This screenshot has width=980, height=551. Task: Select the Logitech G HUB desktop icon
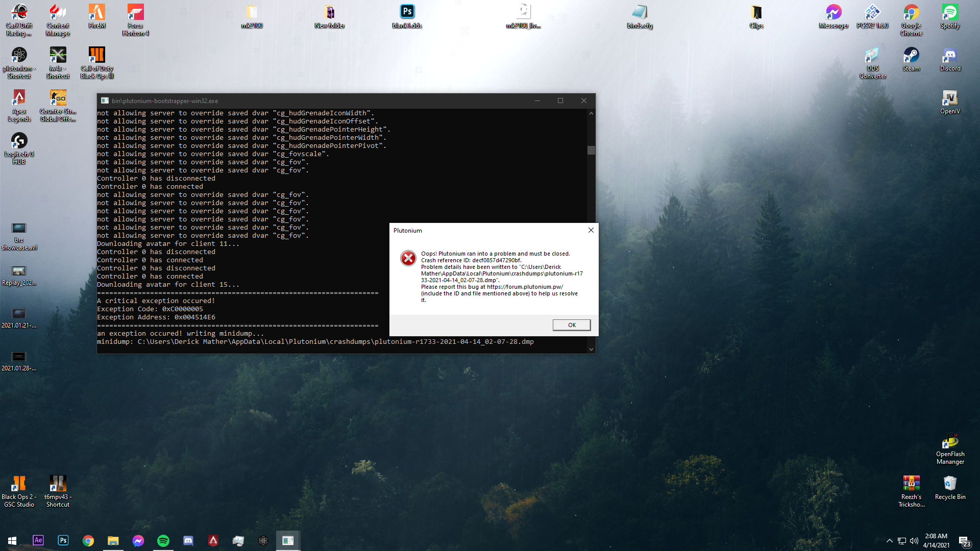click(x=19, y=149)
